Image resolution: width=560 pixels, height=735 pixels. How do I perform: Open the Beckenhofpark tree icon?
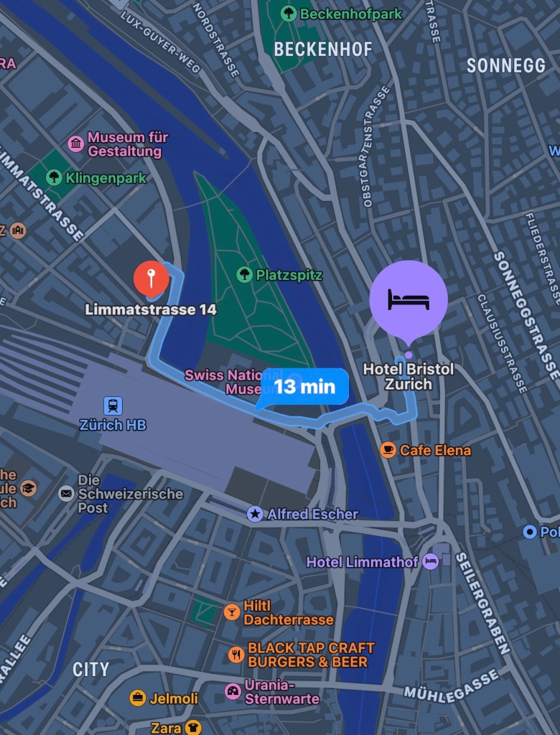coord(289,14)
